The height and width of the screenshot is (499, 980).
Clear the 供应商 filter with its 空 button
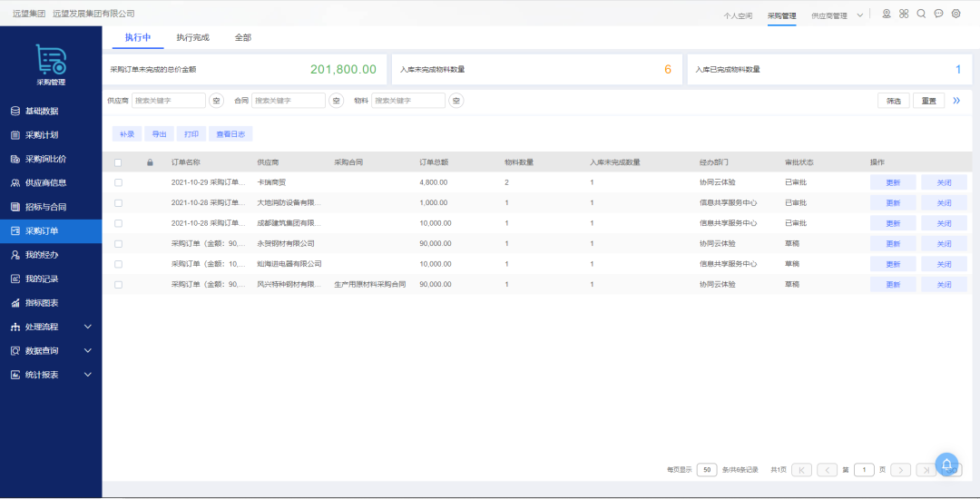(216, 101)
